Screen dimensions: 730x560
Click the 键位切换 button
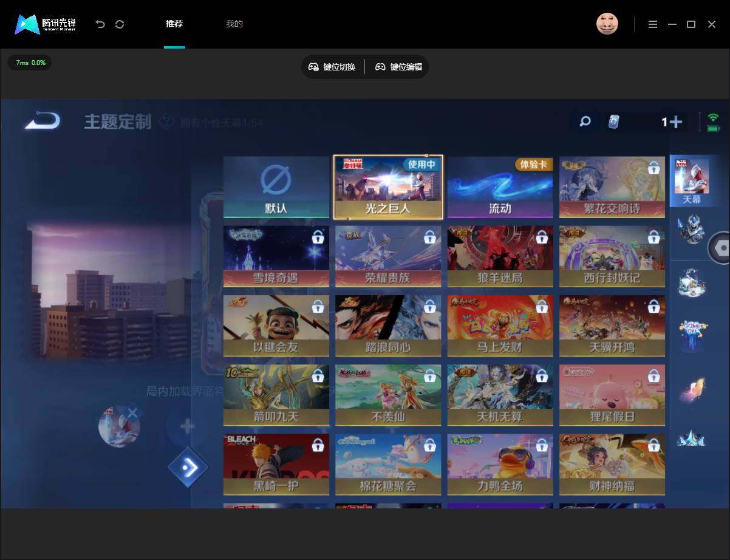click(332, 67)
